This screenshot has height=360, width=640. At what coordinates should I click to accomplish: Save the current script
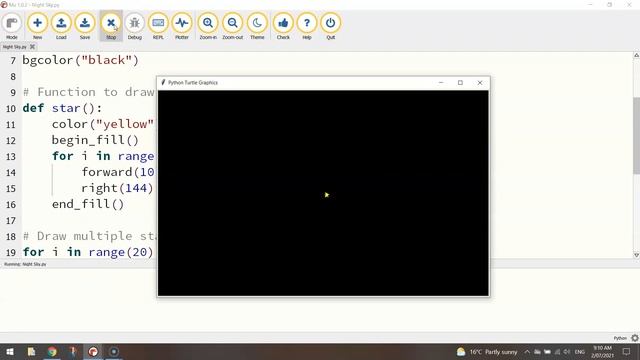[x=85, y=26]
